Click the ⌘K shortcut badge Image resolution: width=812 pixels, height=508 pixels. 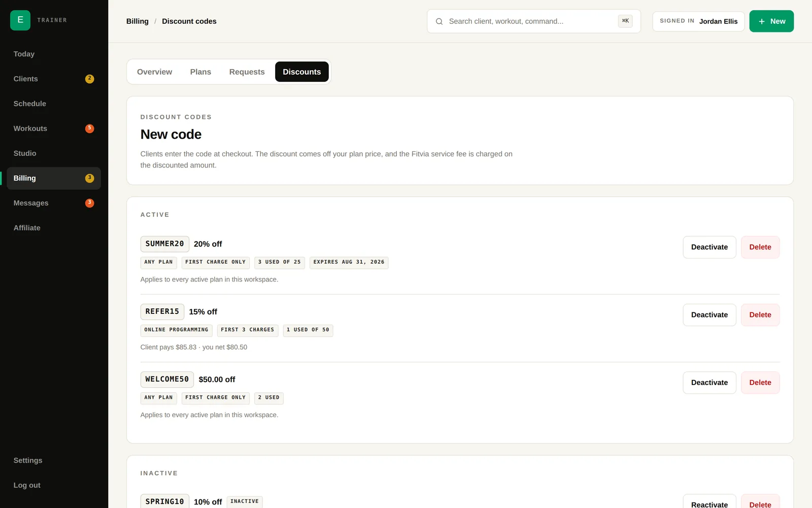(625, 21)
